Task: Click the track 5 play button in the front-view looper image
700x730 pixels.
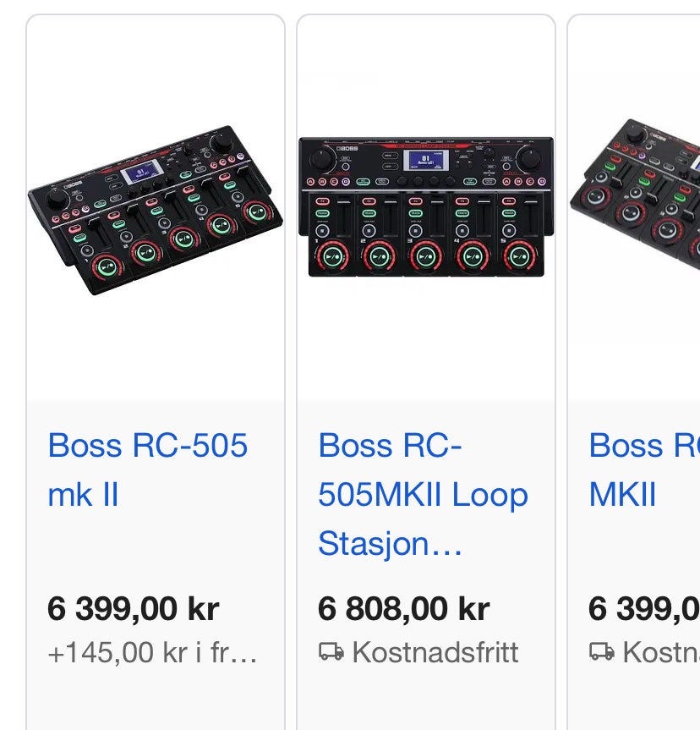Action: coord(519,257)
